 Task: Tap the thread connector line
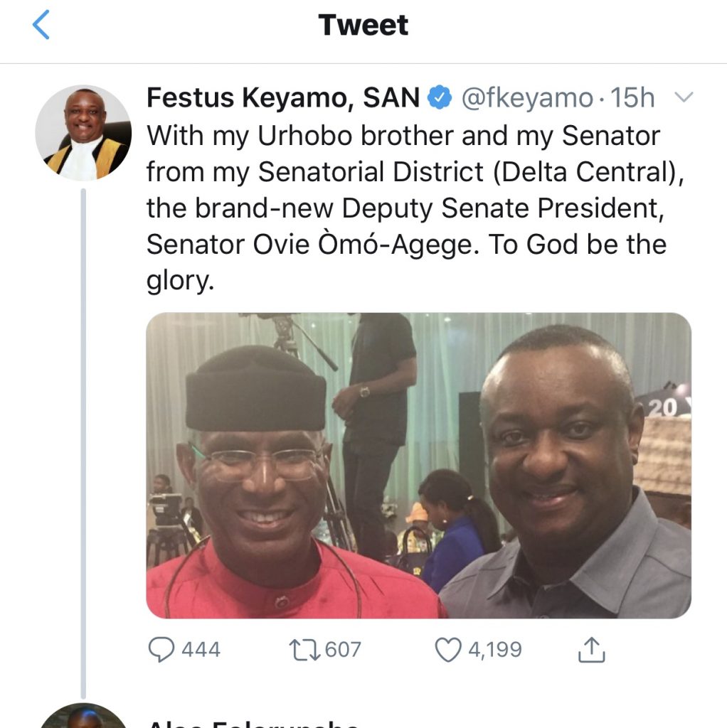coord(83,443)
